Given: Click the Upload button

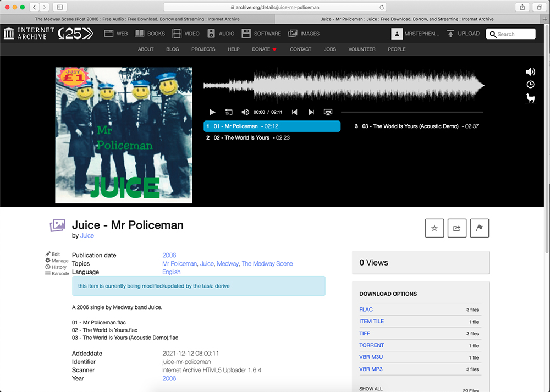Looking at the screenshot, I should (x=463, y=34).
